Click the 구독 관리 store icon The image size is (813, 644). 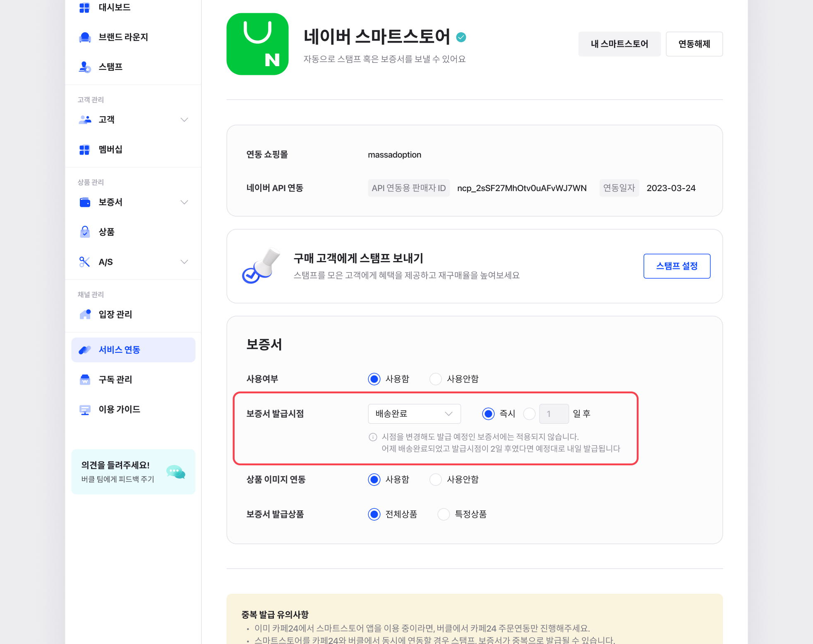pos(85,379)
